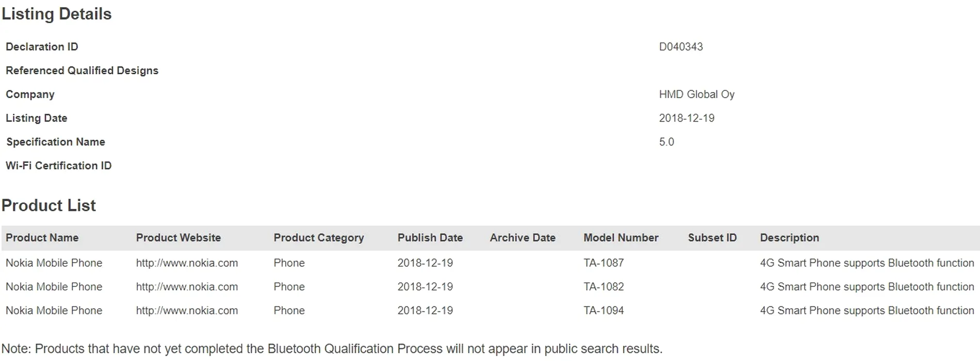Click the nokia.com link for TA-1087
This screenshot has height=361, width=980.
tap(187, 263)
